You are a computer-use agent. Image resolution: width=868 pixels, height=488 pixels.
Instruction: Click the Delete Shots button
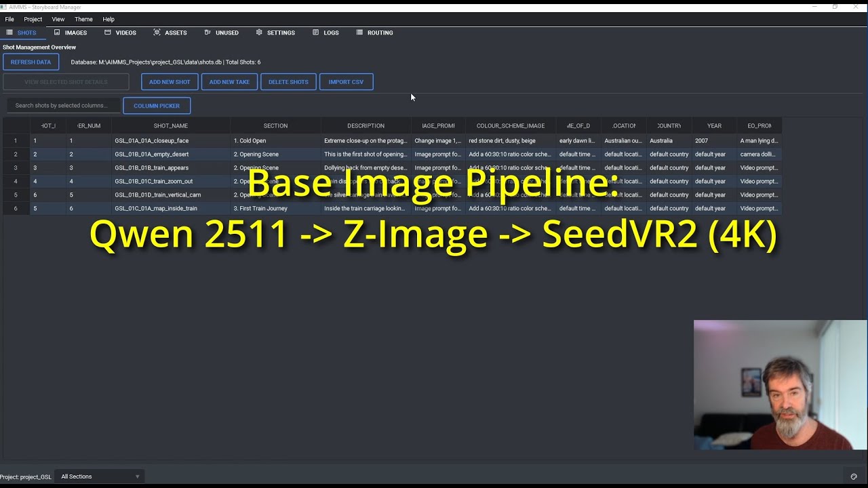point(288,82)
